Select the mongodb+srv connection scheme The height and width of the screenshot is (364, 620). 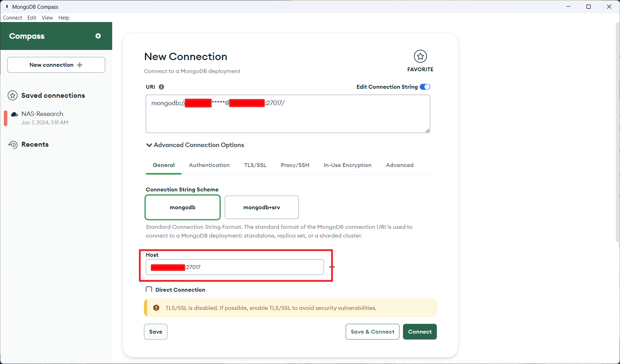(x=262, y=208)
